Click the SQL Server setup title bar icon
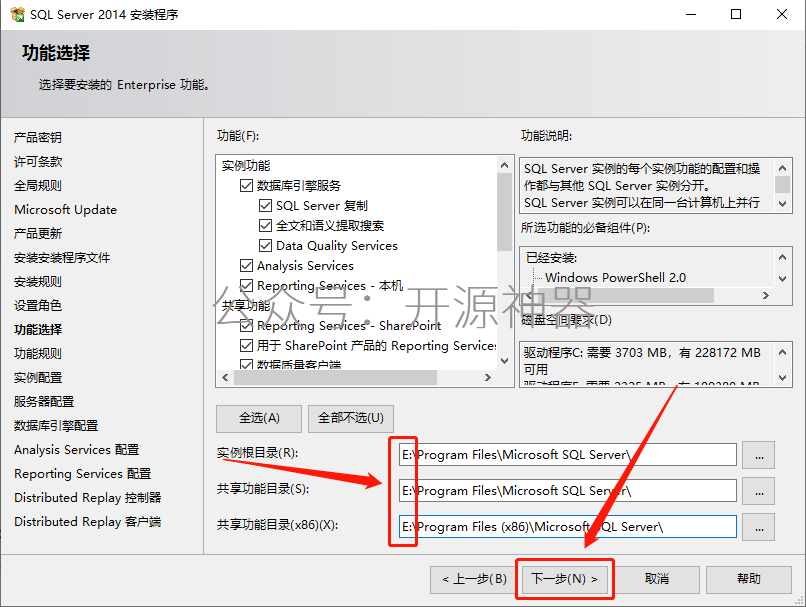The image size is (806, 607). click(x=17, y=14)
